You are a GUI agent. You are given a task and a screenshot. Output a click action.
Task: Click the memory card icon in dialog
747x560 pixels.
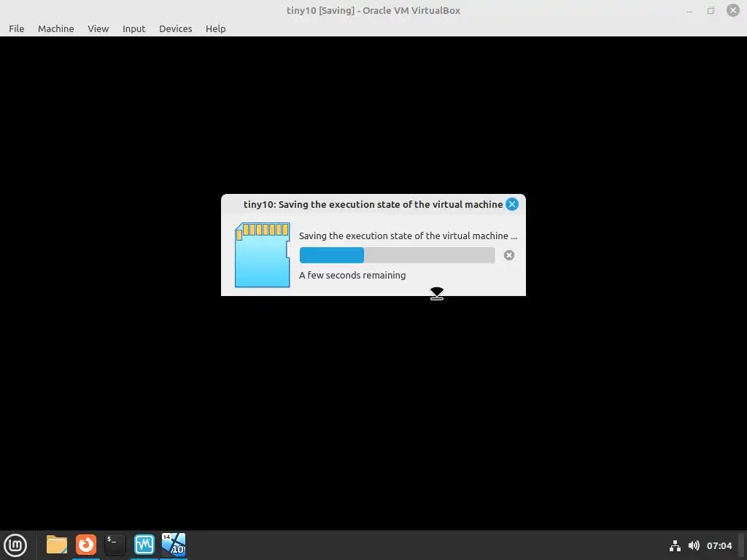(262, 254)
